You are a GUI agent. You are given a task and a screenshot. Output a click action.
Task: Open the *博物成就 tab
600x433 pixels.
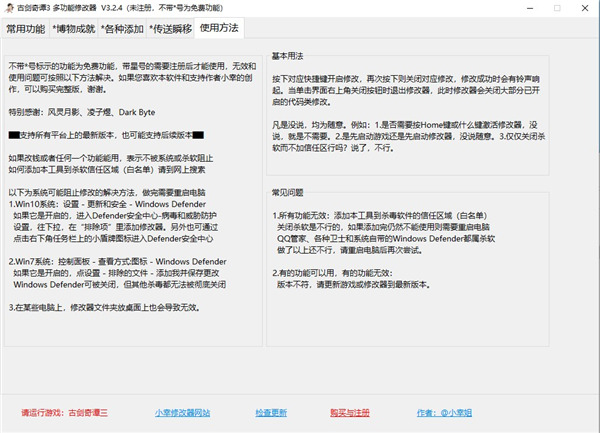point(73,29)
